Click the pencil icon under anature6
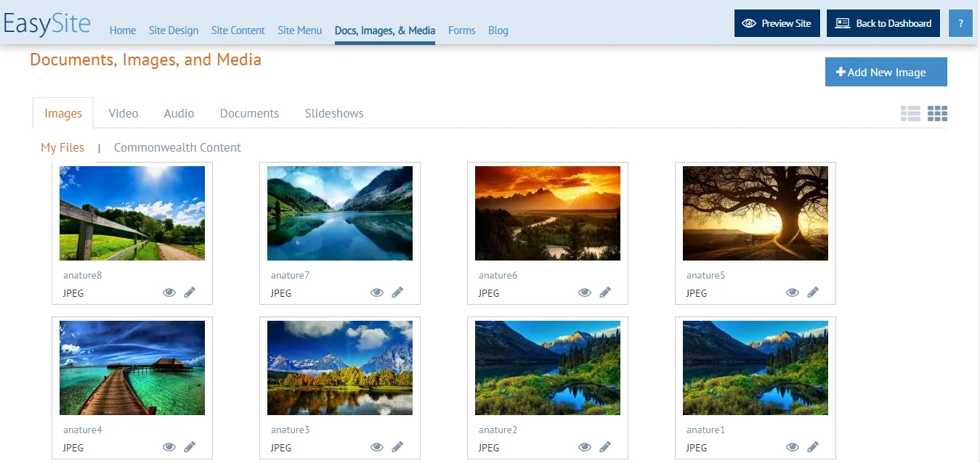This screenshot has height=463, width=980. coord(605,292)
